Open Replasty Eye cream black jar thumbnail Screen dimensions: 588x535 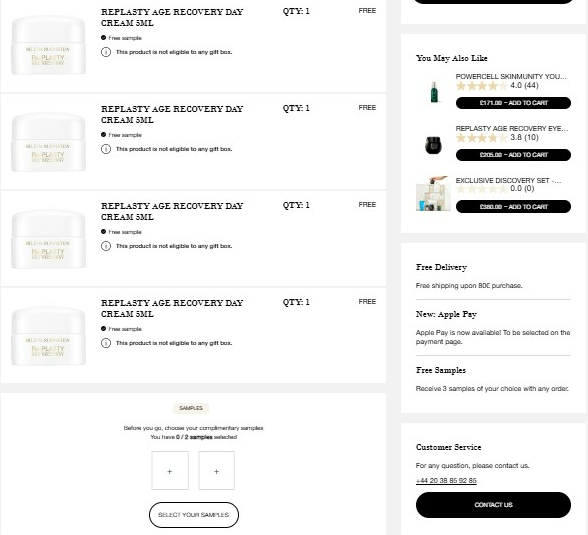[x=434, y=145]
